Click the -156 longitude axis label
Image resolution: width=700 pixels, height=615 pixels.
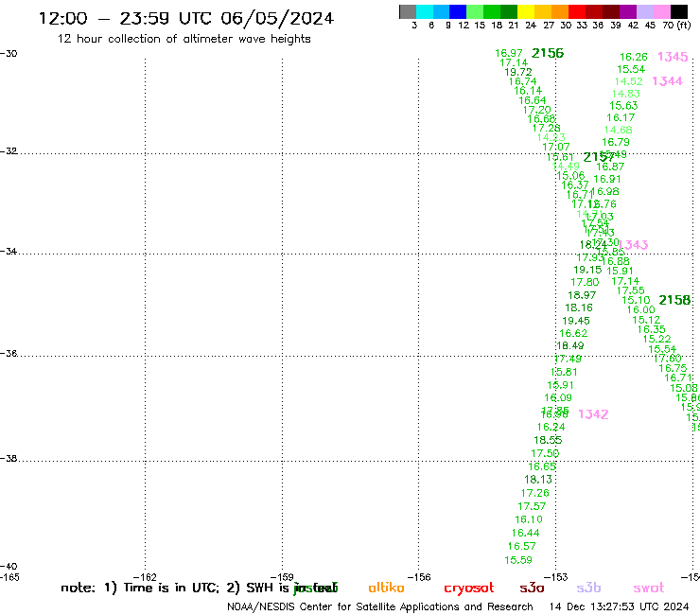click(419, 577)
